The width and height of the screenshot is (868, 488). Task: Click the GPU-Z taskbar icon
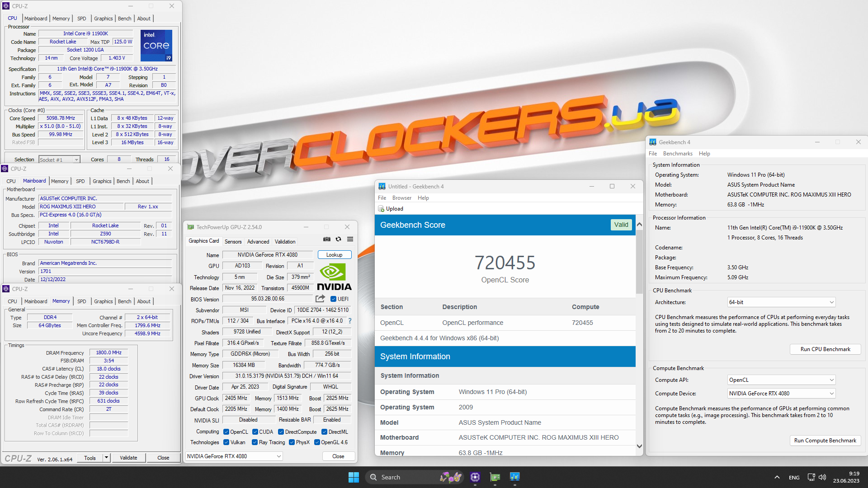(495, 477)
